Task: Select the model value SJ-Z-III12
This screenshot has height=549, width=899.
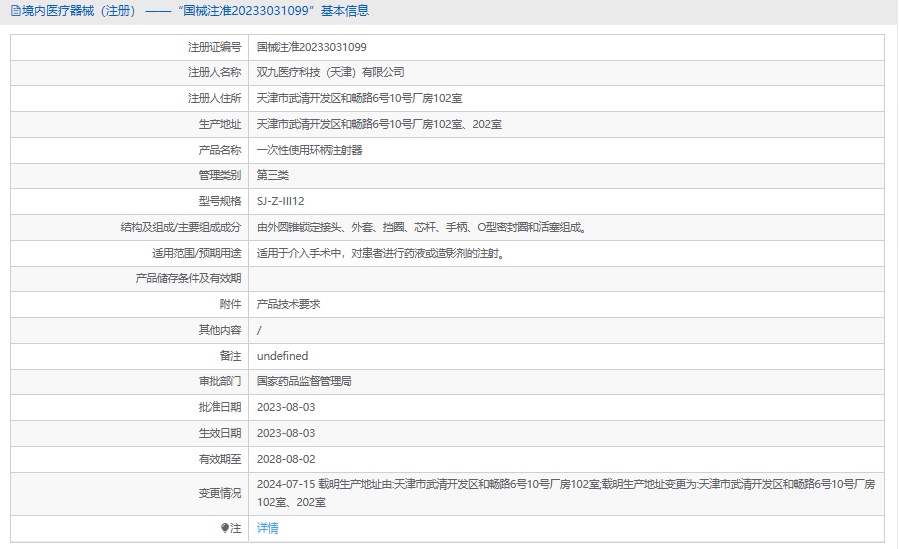Action: (280, 201)
